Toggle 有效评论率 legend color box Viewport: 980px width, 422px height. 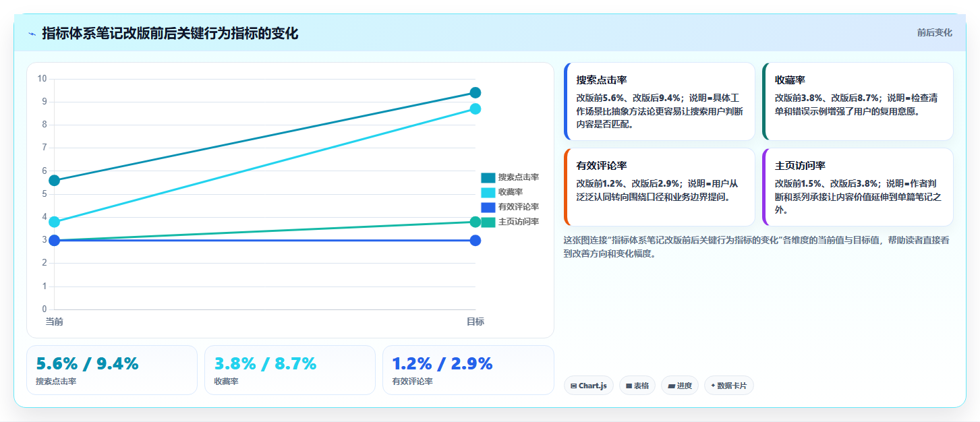pos(488,207)
